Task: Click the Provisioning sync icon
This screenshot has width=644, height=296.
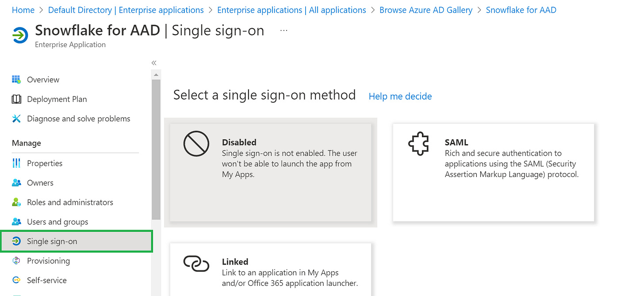Action: click(16, 261)
